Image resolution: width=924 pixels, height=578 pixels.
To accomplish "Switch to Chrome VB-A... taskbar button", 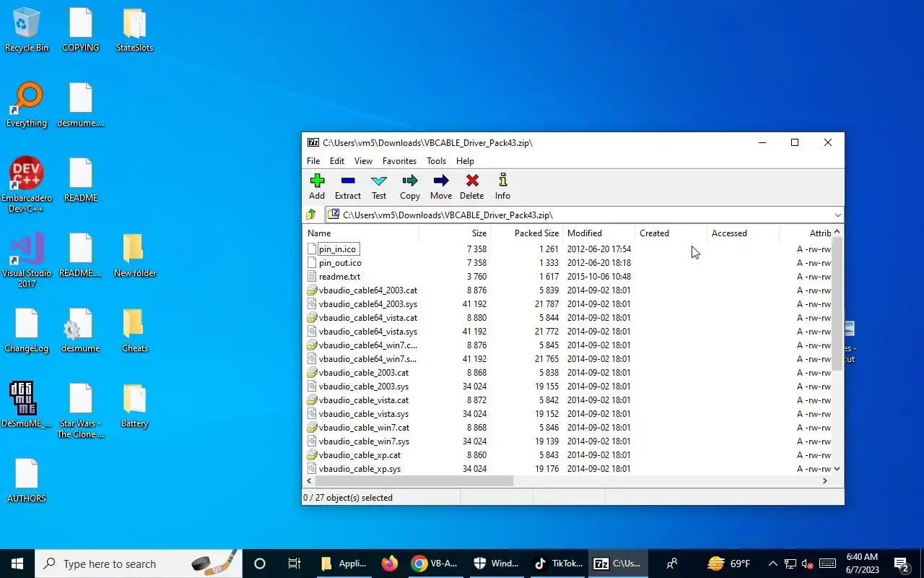I will point(435,564).
